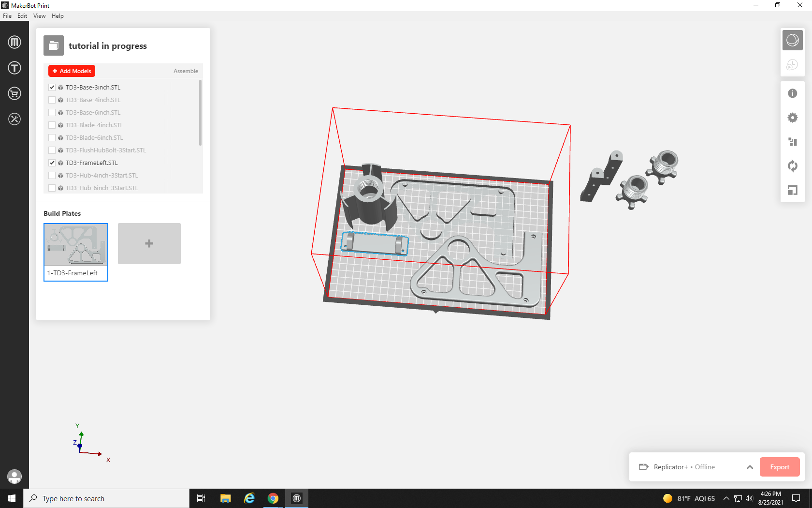The height and width of the screenshot is (508, 812).
Task: Open the user account avatar
Action: pyautogui.click(x=14, y=477)
